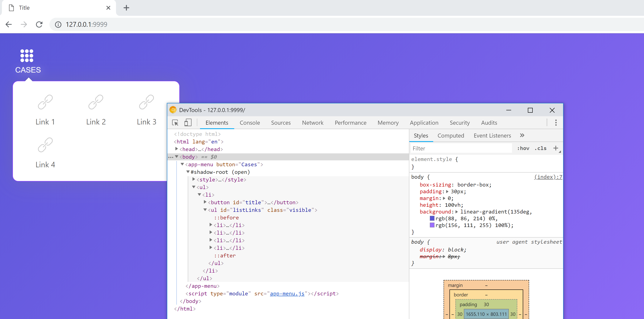Switch to the Console tab
The width and height of the screenshot is (644, 319).
pyautogui.click(x=250, y=123)
